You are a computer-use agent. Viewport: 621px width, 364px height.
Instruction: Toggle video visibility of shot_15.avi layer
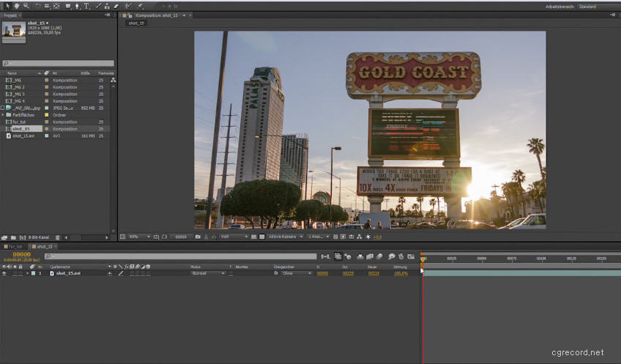4,274
